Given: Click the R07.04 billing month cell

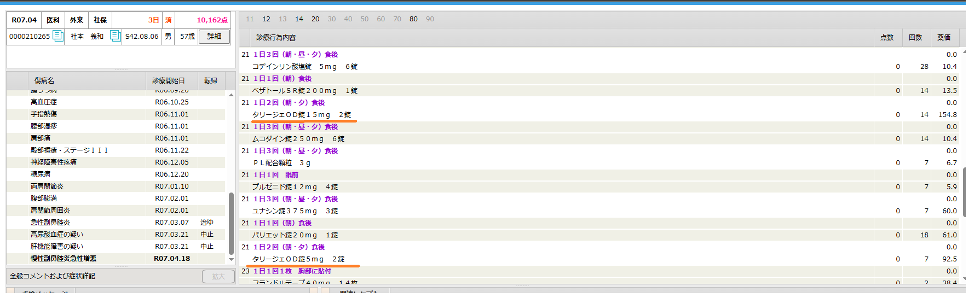Looking at the screenshot, I should [24, 20].
